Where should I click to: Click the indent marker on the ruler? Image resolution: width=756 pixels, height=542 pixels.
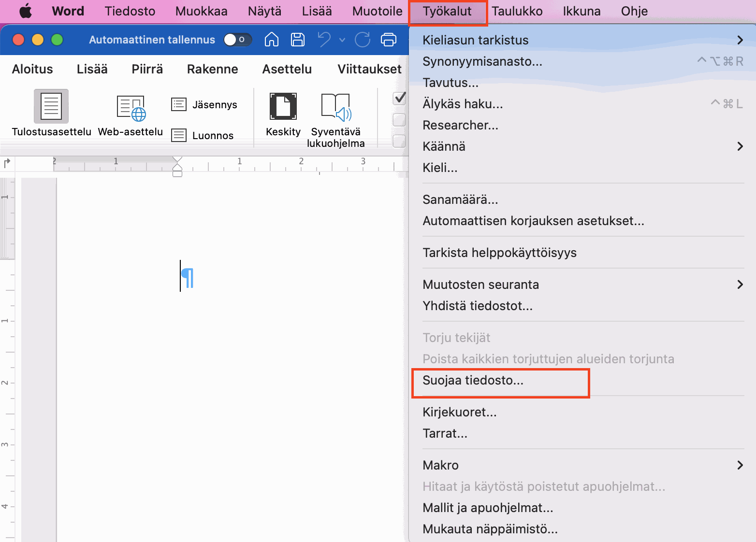(x=177, y=167)
